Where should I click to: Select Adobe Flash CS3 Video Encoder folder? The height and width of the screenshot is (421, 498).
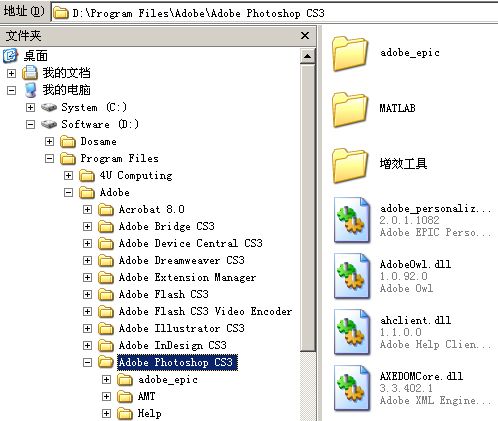pyautogui.click(x=205, y=311)
